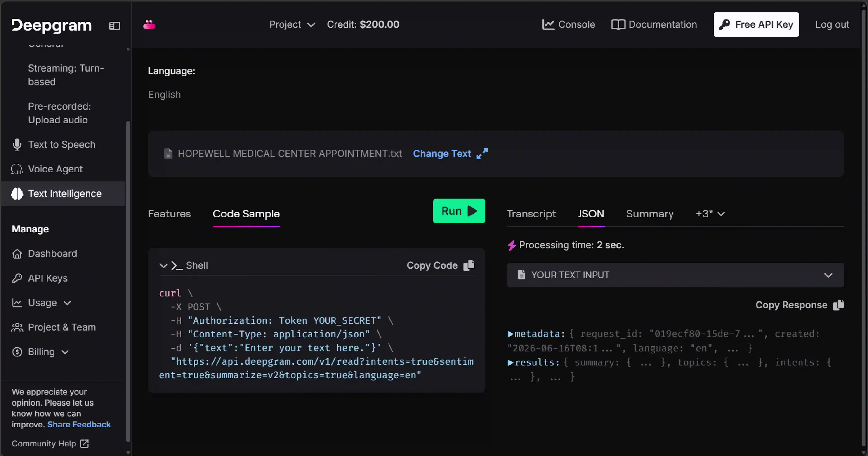Go to Dashboard via the home icon
Screen dimensions: 868x456
[x=17, y=254]
